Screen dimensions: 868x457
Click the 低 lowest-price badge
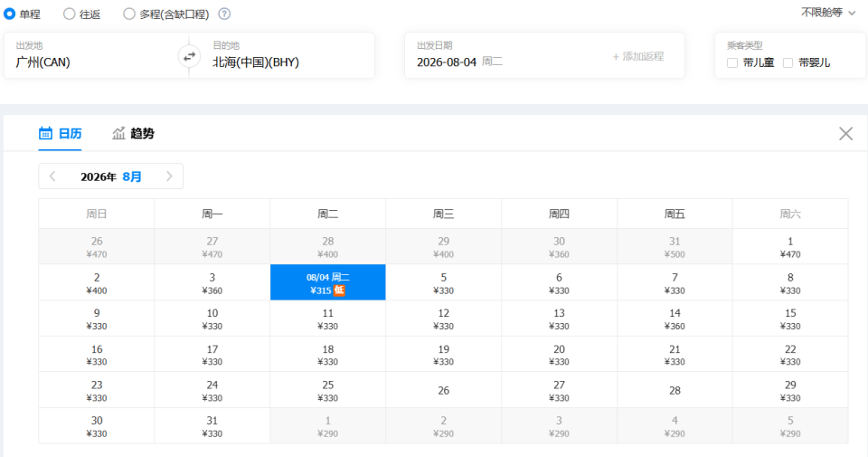[x=339, y=290]
